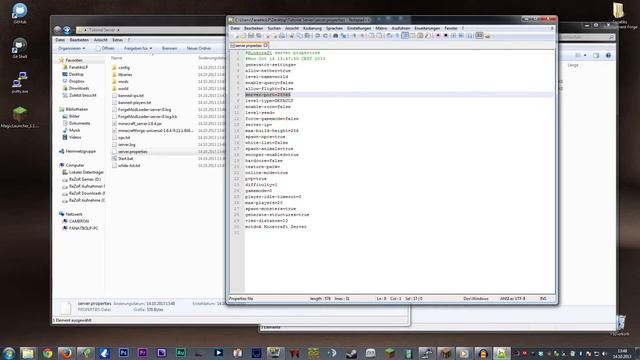This screenshot has width=640, height=360.
Task: Click the New file icon in Notepad++ toolbar
Action: 236,36
